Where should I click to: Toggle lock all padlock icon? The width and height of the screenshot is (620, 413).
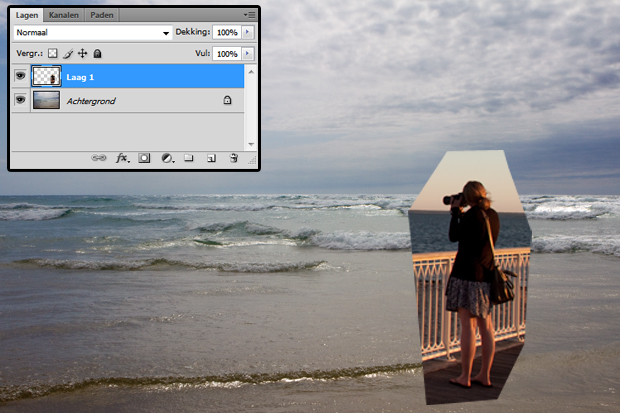coord(98,53)
